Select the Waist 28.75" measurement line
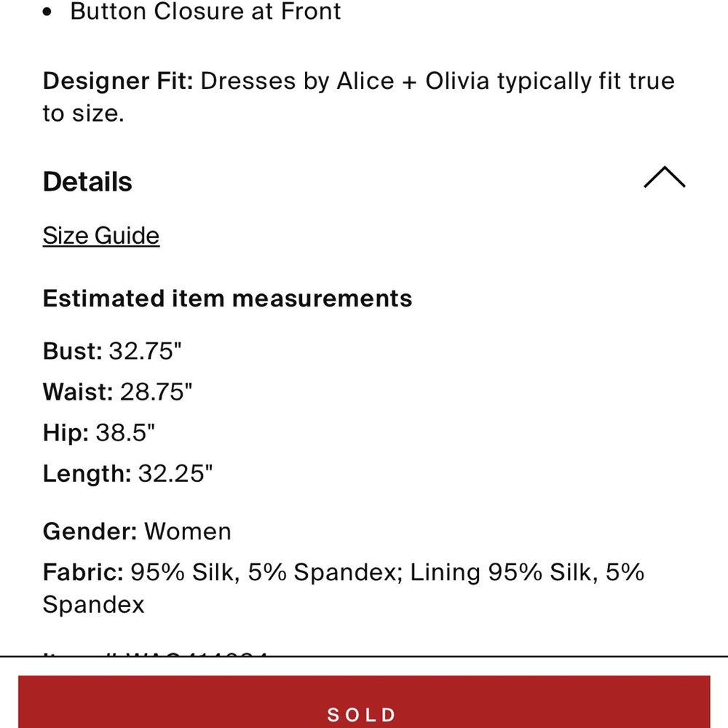Viewport: 728px width, 728px height. point(117,392)
